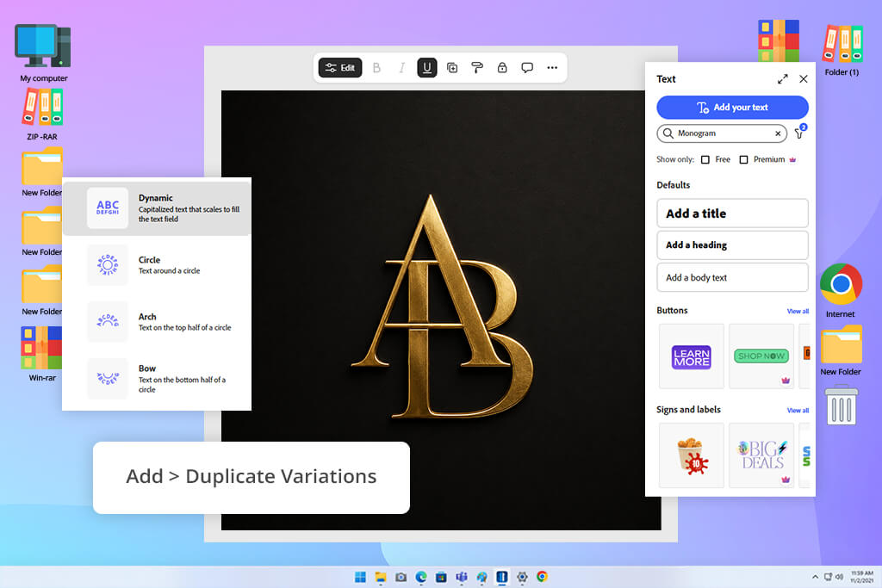Open the filter funnel icon
Screen dimensions: 882x588
click(x=799, y=133)
